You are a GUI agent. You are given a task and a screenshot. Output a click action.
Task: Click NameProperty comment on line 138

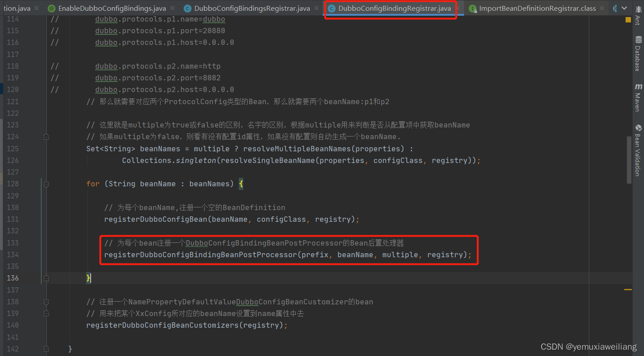point(229,302)
